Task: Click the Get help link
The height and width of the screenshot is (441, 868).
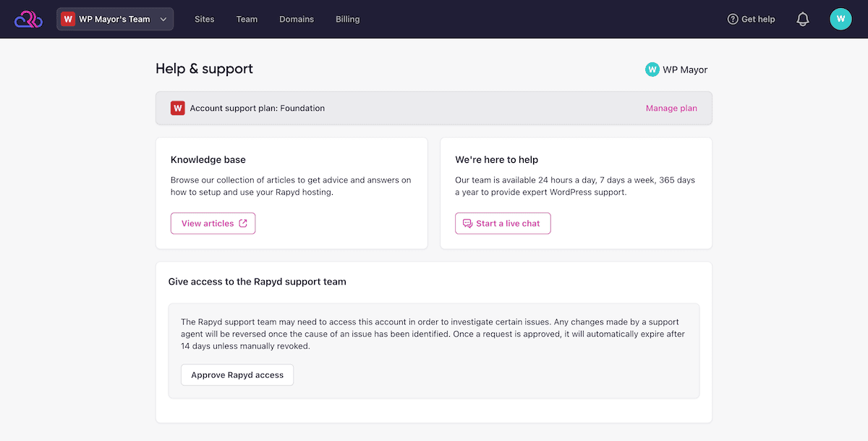Action: [x=751, y=20]
